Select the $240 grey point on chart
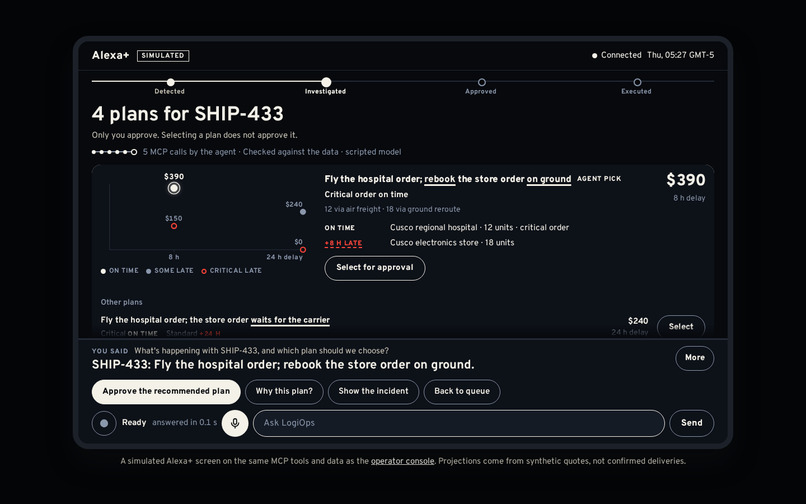 (x=303, y=211)
